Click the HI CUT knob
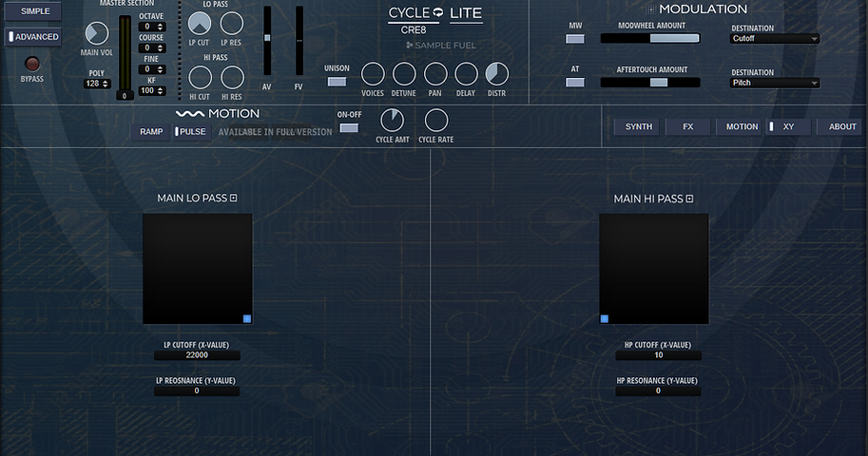This screenshot has height=456, width=868. click(200, 78)
